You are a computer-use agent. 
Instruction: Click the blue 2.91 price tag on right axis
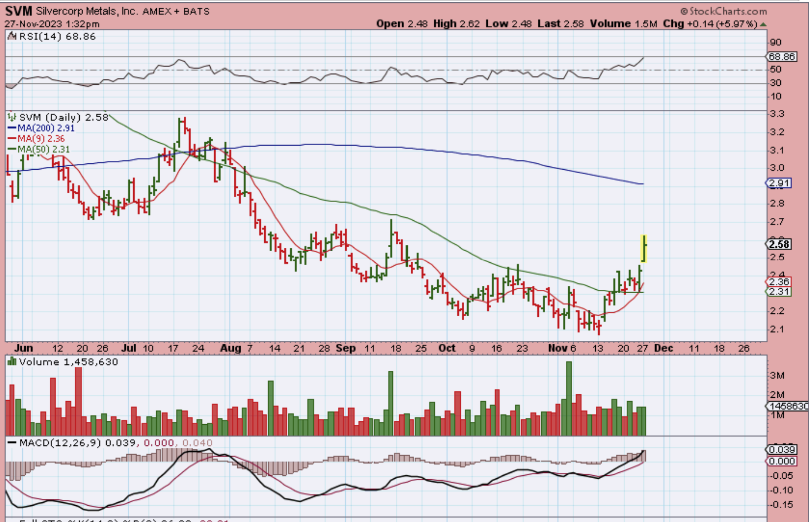[x=779, y=183]
